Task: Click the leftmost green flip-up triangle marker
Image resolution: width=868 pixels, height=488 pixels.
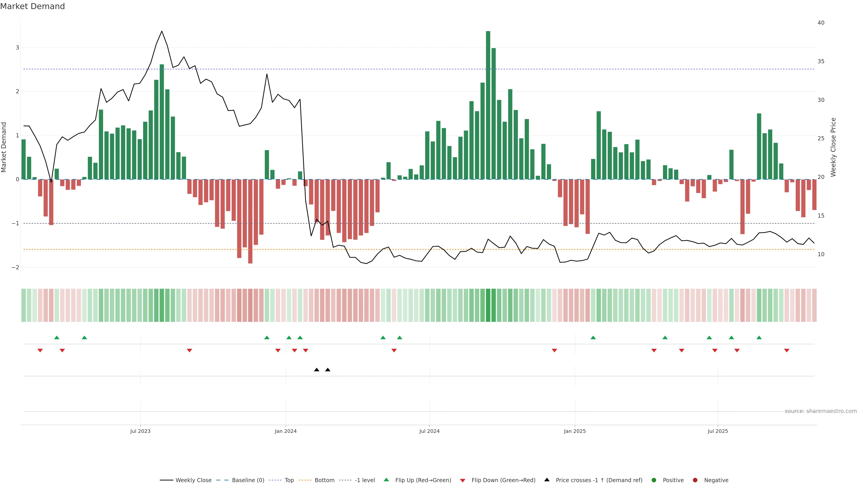Action: 57,338
